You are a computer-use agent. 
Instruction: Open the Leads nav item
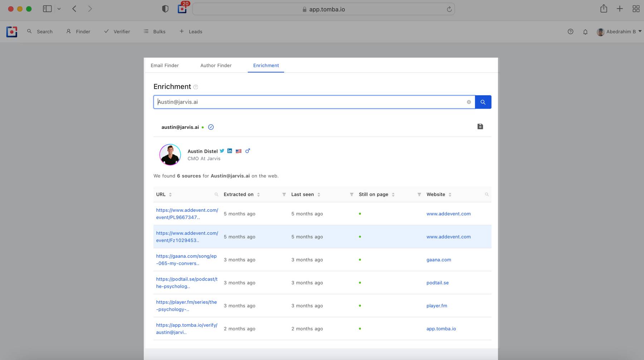click(x=191, y=31)
